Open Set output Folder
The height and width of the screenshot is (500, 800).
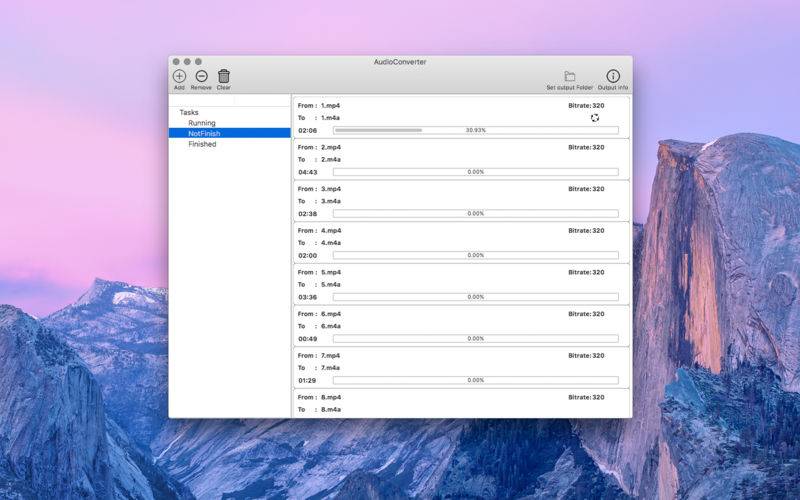coord(569,77)
